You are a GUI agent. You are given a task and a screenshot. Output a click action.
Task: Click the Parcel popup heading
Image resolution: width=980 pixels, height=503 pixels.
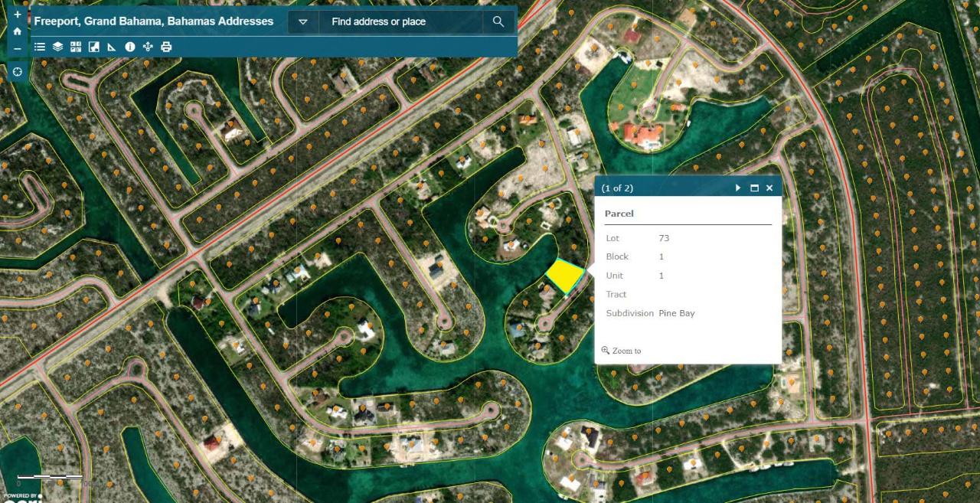(x=619, y=214)
